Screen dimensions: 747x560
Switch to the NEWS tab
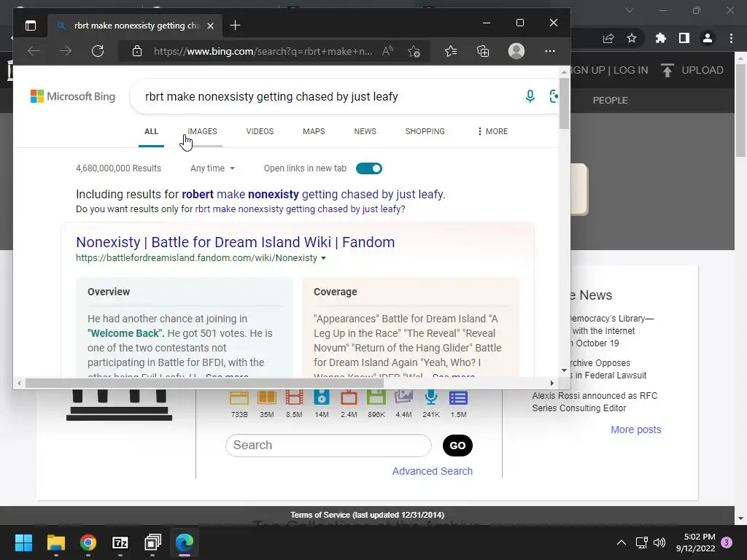click(365, 131)
